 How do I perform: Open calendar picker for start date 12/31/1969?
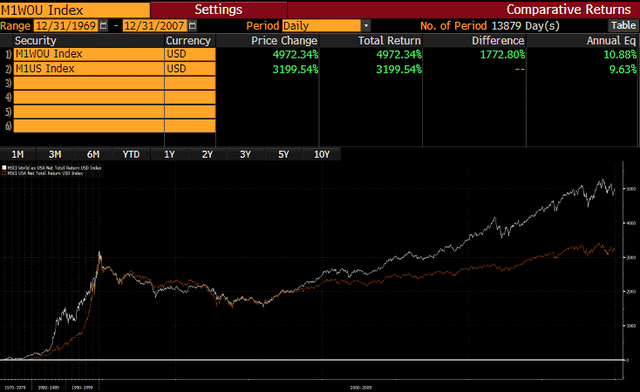[104, 26]
